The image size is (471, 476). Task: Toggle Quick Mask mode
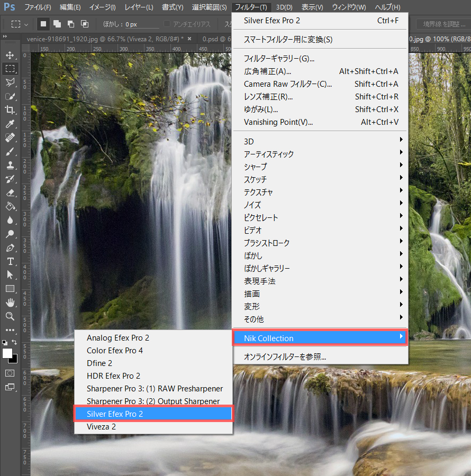click(x=10, y=373)
